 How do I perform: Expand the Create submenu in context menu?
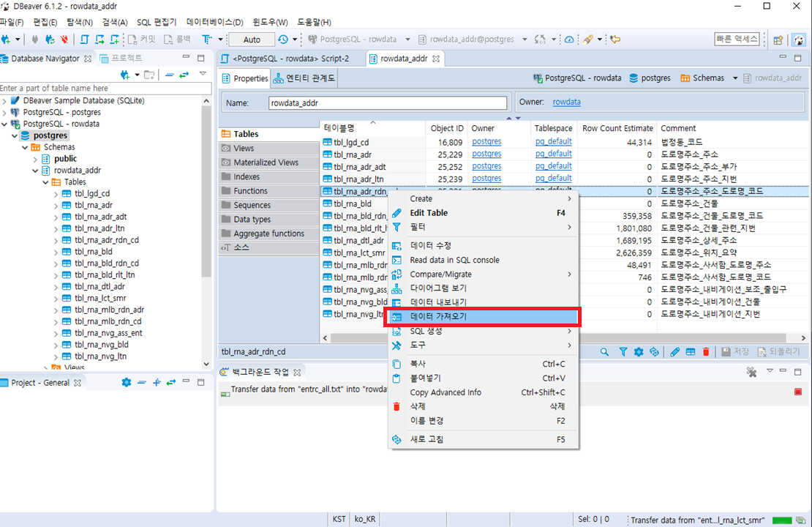tap(490, 199)
